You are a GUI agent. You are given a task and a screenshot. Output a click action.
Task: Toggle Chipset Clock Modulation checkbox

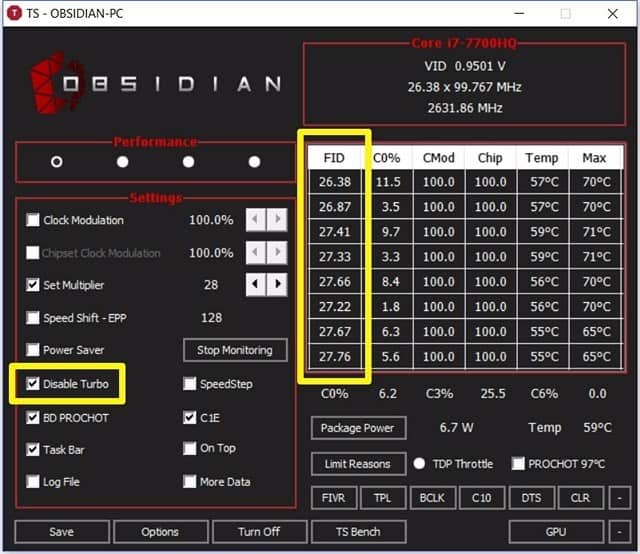click(33, 253)
